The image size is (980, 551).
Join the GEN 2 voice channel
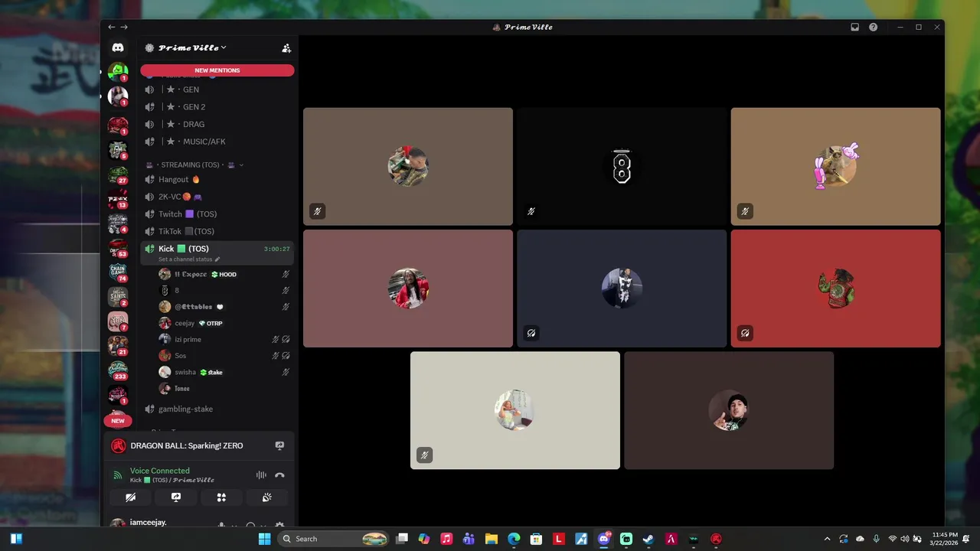tap(217, 107)
